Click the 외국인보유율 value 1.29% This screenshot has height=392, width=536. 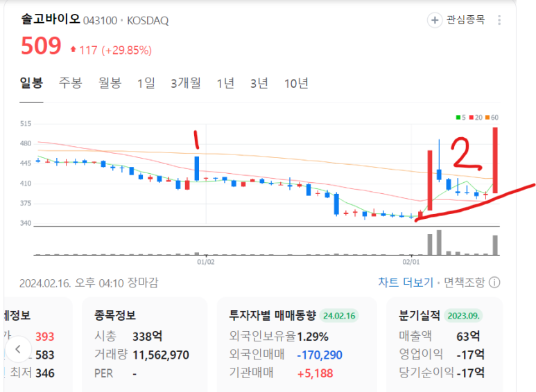(313, 337)
